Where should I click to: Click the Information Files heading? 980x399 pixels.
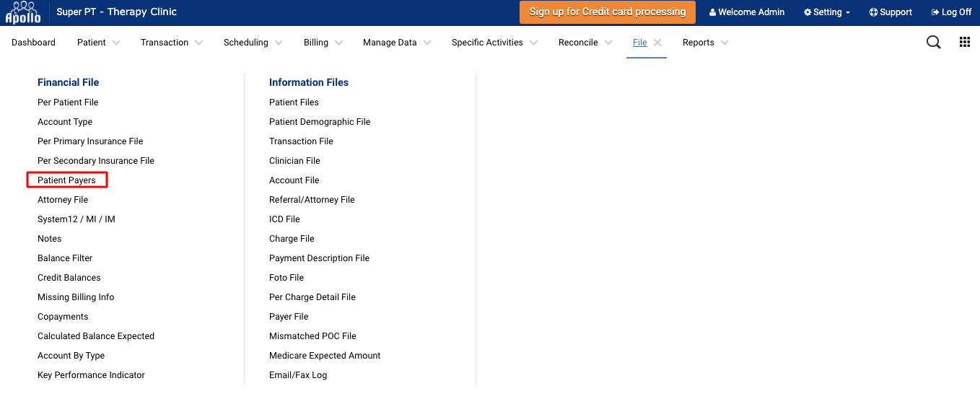309,82
